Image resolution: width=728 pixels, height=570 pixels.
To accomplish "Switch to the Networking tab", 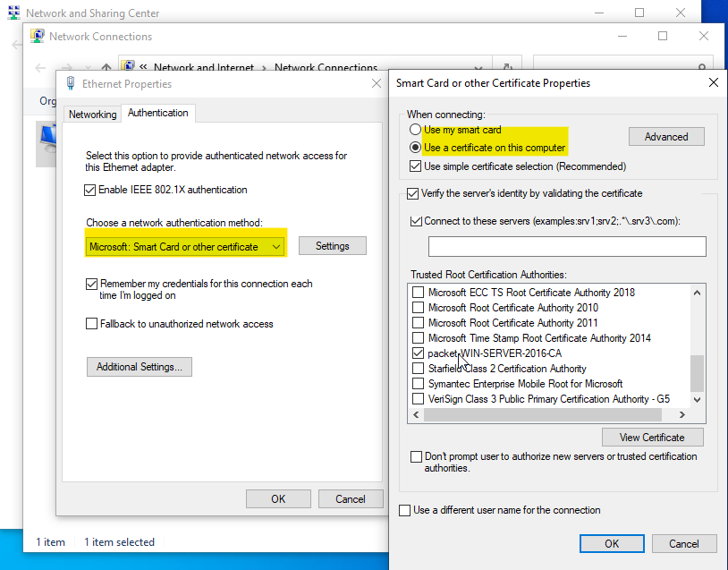I will (92, 114).
